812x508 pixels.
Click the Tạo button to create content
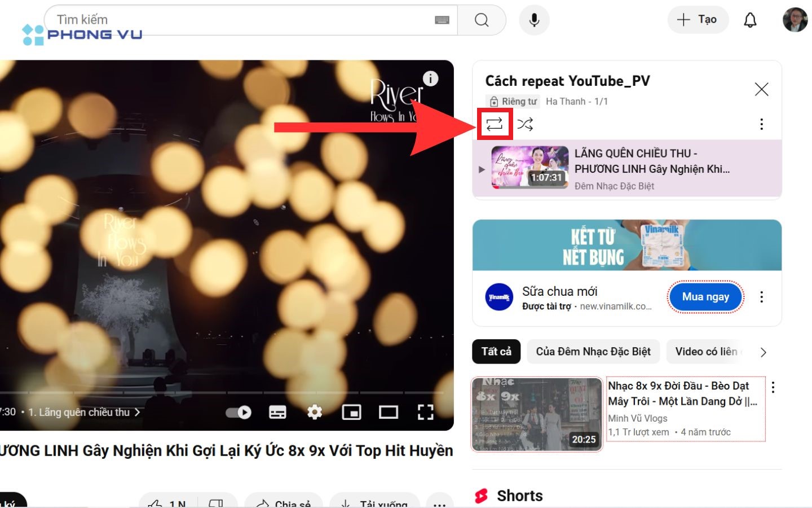[x=698, y=19]
